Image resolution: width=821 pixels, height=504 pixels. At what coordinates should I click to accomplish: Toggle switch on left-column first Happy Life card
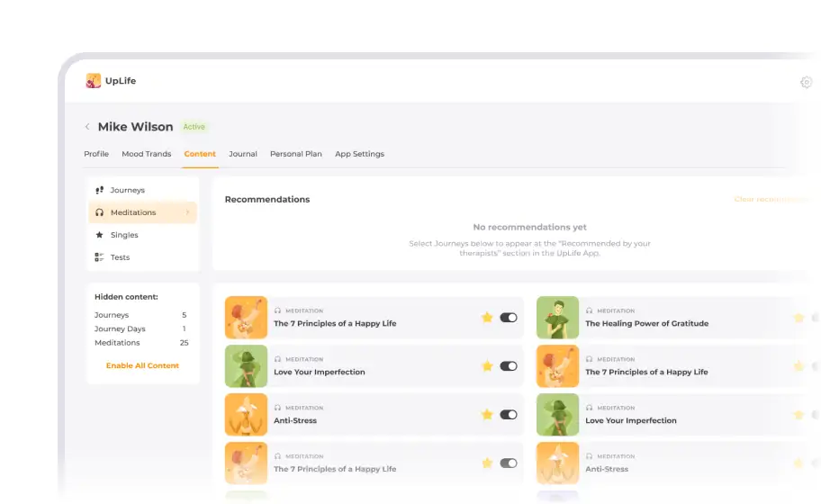coord(509,317)
